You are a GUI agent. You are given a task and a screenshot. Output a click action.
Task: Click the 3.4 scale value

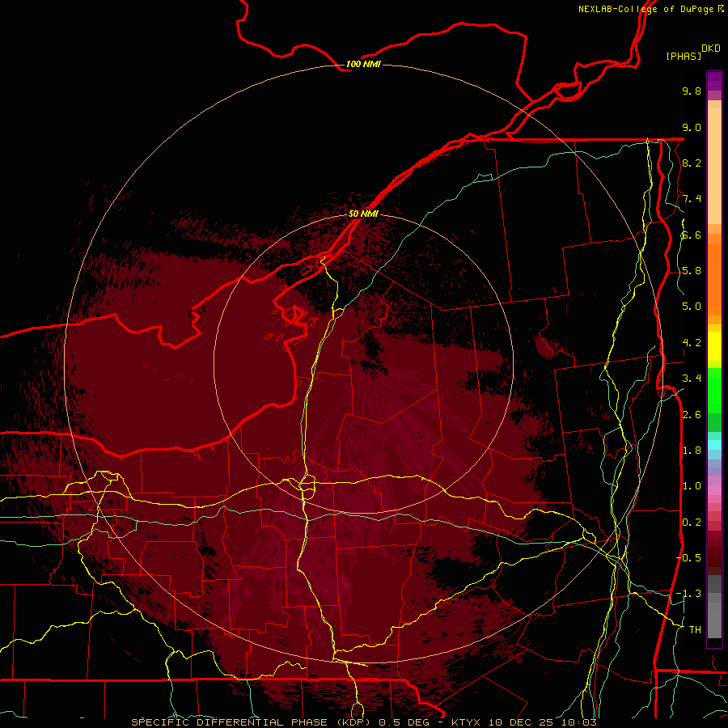692,379
